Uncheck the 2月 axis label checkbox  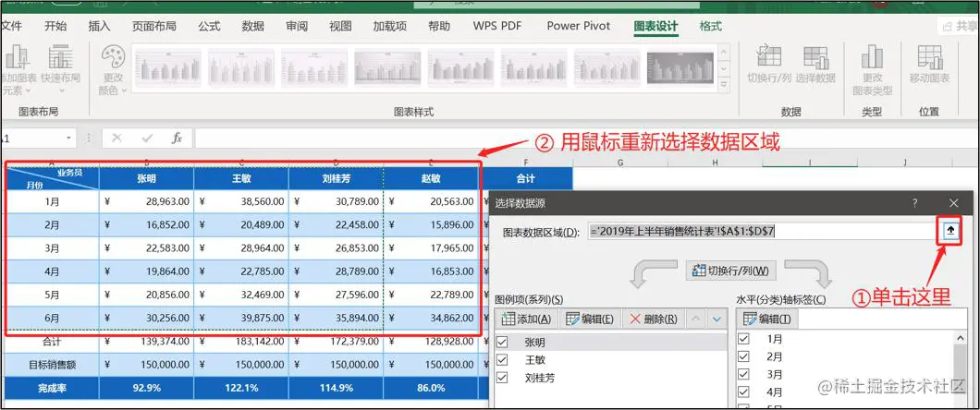pyautogui.click(x=743, y=356)
